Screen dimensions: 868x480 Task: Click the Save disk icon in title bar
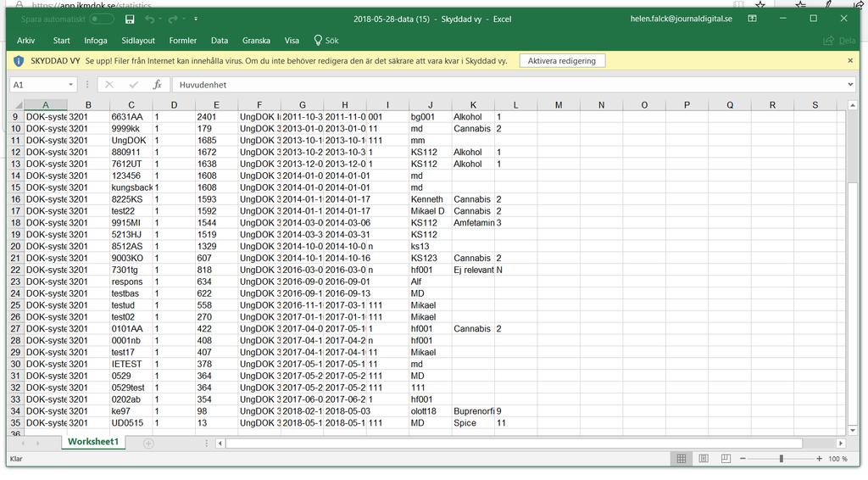130,20
